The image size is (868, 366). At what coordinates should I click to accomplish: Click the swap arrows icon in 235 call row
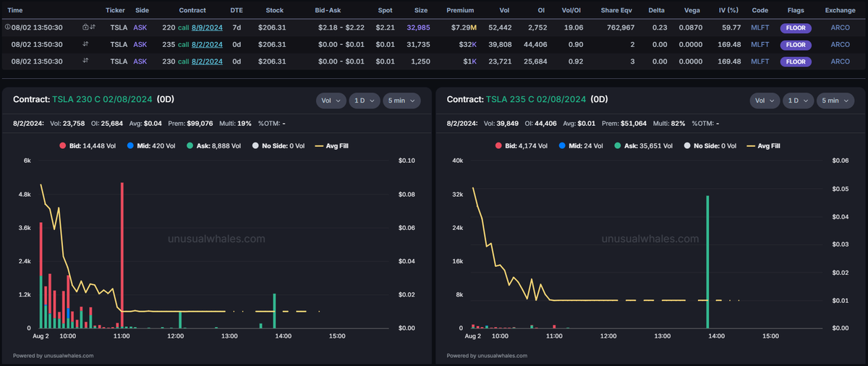[x=85, y=43]
